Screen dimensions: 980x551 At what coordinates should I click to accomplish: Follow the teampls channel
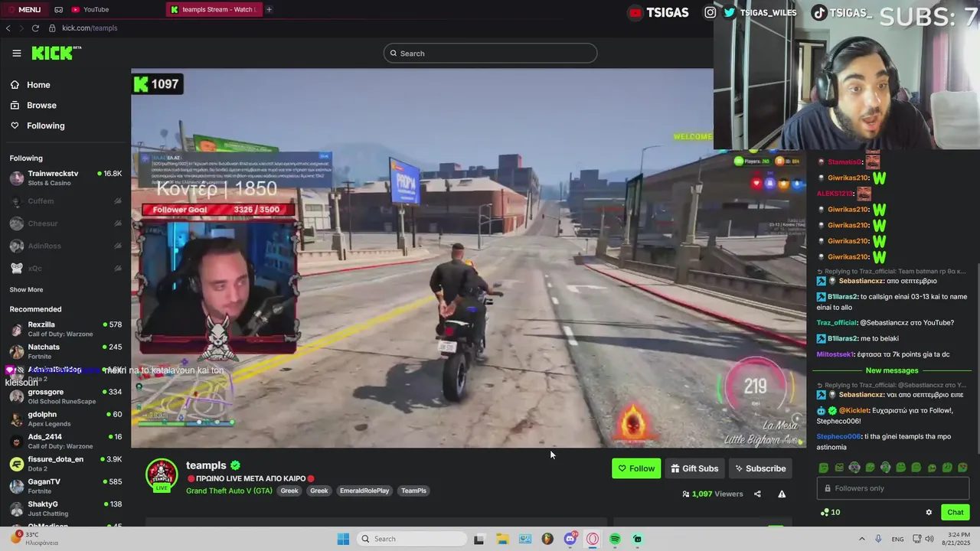click(636, 468)
